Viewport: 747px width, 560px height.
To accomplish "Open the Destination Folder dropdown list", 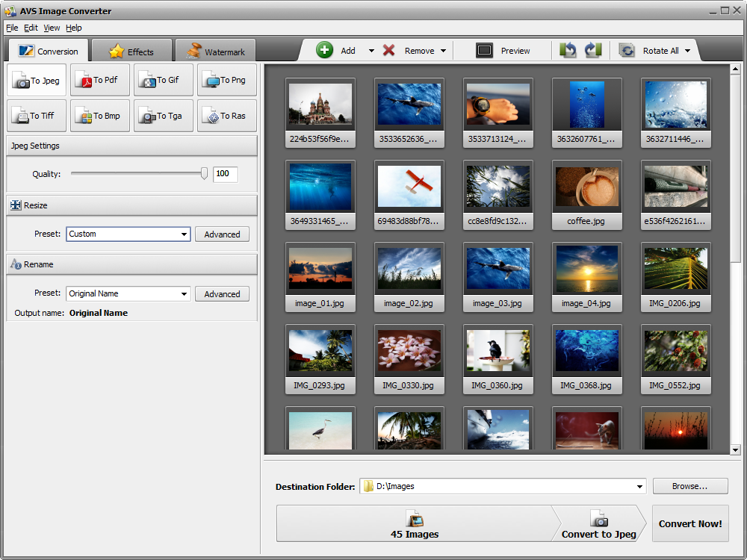I will click(x=639, y=487).
